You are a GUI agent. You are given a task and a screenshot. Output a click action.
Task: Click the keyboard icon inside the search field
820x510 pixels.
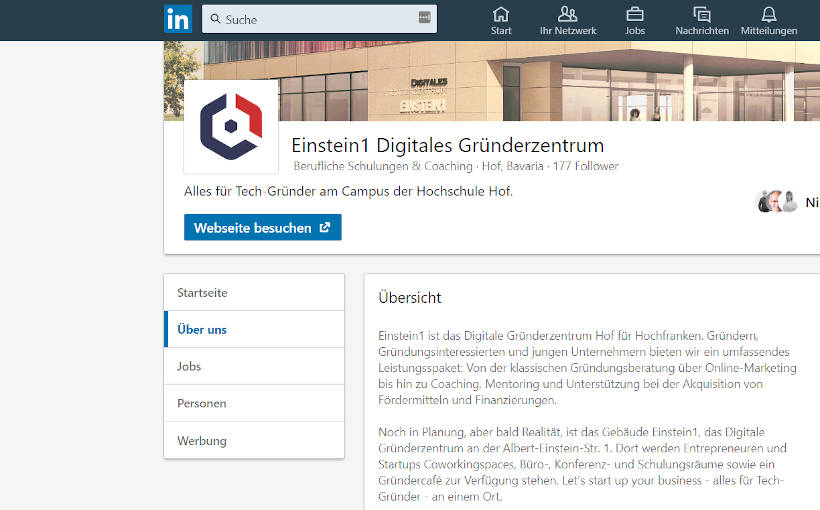coord(424,19)
